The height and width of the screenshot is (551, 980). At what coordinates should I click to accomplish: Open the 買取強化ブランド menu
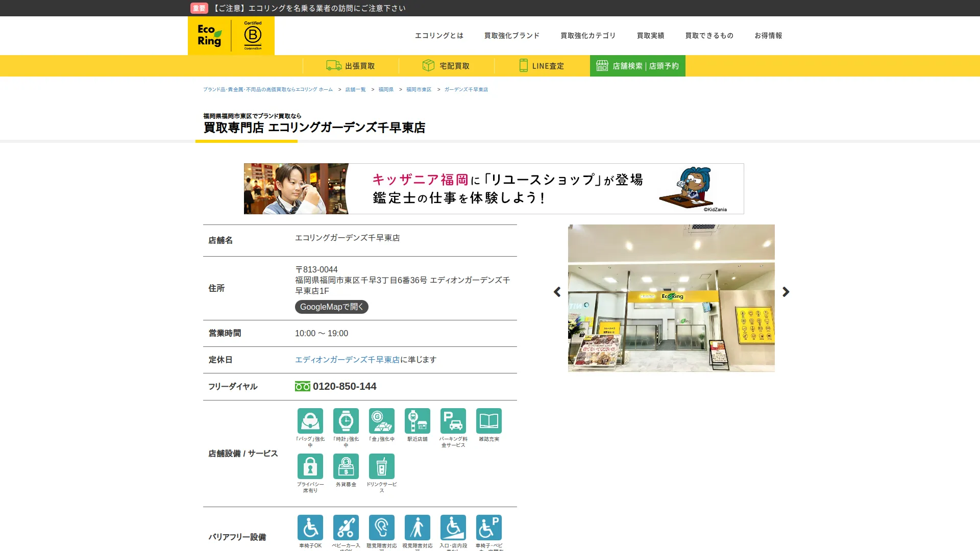(x=512, y=36)
